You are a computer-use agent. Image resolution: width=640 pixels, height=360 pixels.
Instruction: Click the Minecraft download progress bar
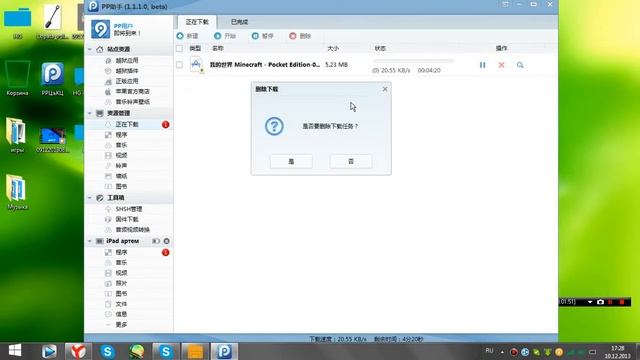point(413,61)
